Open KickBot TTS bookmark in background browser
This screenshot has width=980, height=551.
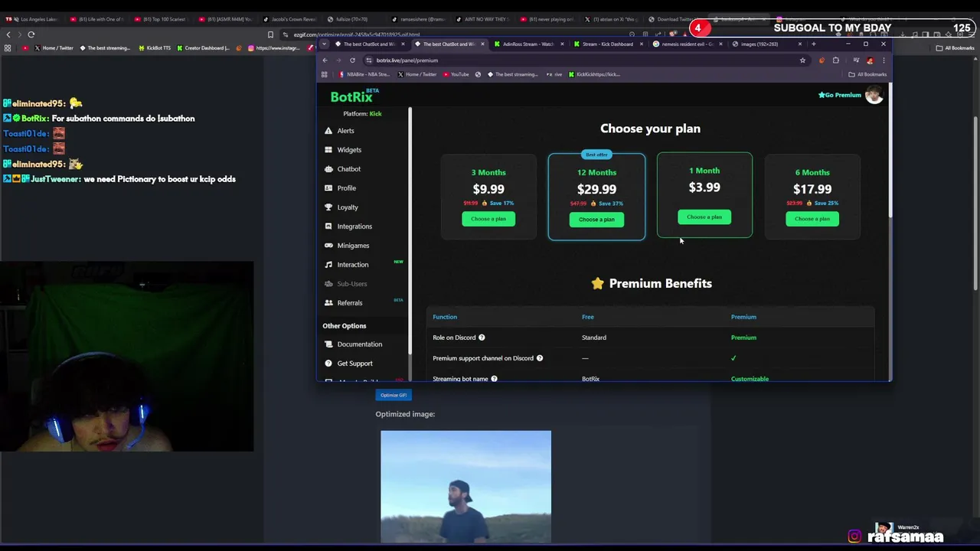tap(154, 48)
